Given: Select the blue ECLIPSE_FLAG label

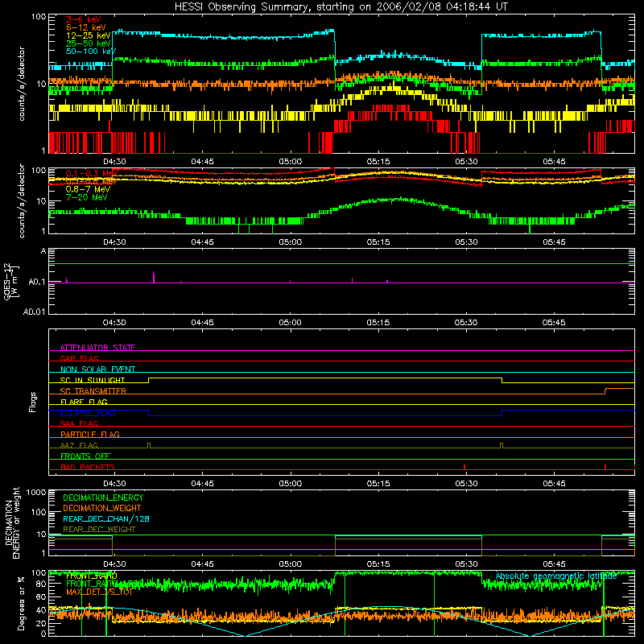Looking at the screenshot, I should click(x=88, y=413).
